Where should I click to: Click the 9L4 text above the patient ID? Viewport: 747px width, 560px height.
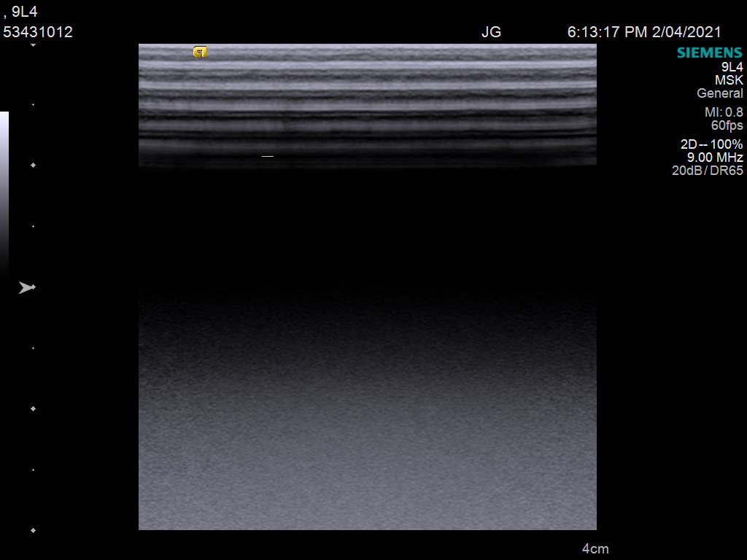[x=24, y=12]
